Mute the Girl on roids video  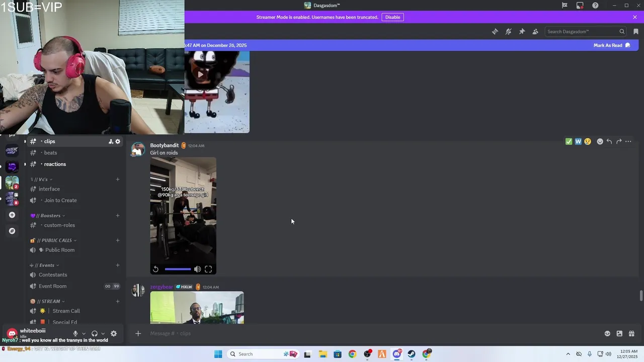coord(197,269)
